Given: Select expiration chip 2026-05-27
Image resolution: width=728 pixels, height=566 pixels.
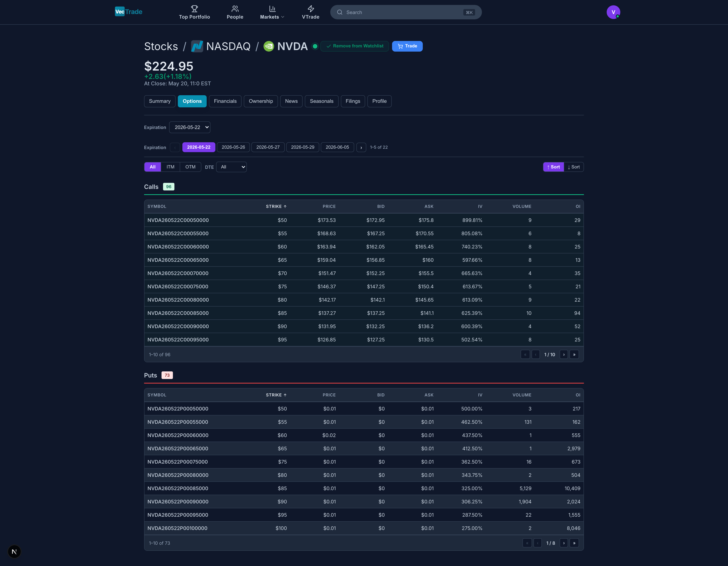Looking at the screenshot, I should [x=268, y=147].
